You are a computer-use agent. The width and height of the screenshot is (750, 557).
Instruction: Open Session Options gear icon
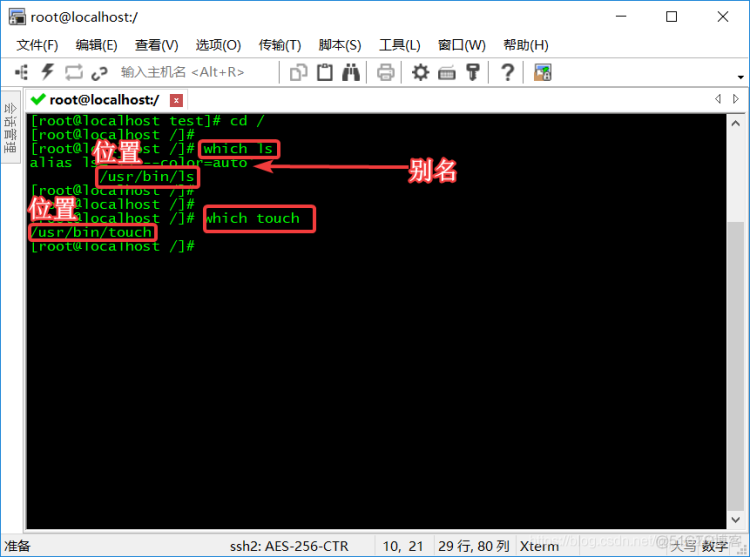[420, 73]
